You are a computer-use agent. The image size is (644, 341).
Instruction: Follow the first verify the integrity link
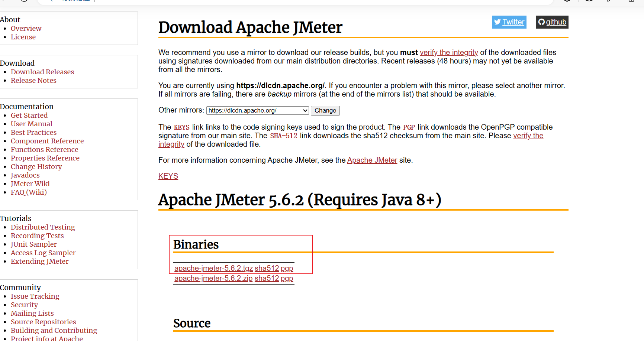(x=449, y=52)
